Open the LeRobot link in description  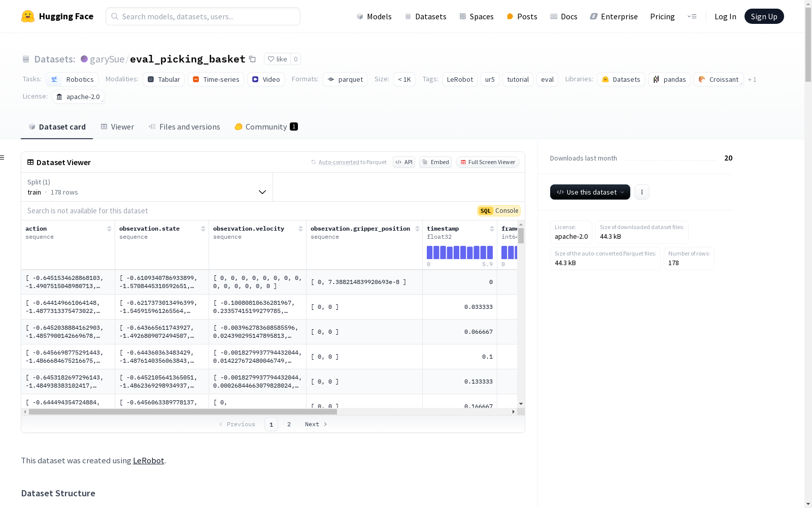click(148, 460)
